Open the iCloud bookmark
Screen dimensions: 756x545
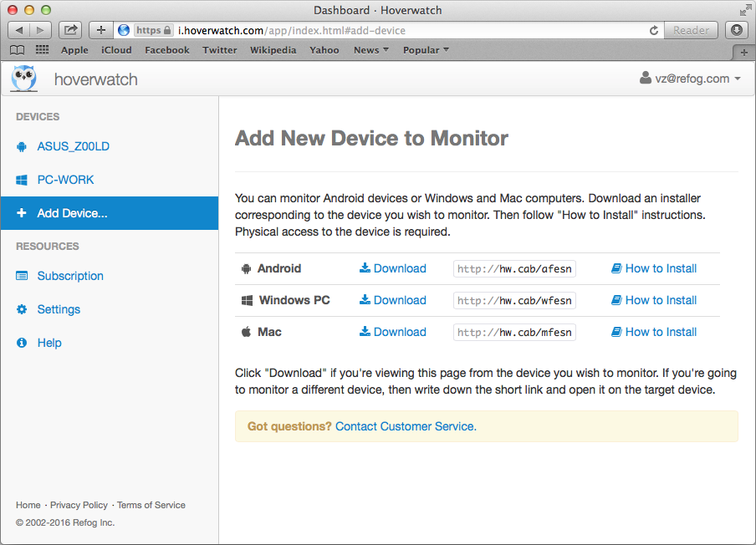[x=116, y=50]
